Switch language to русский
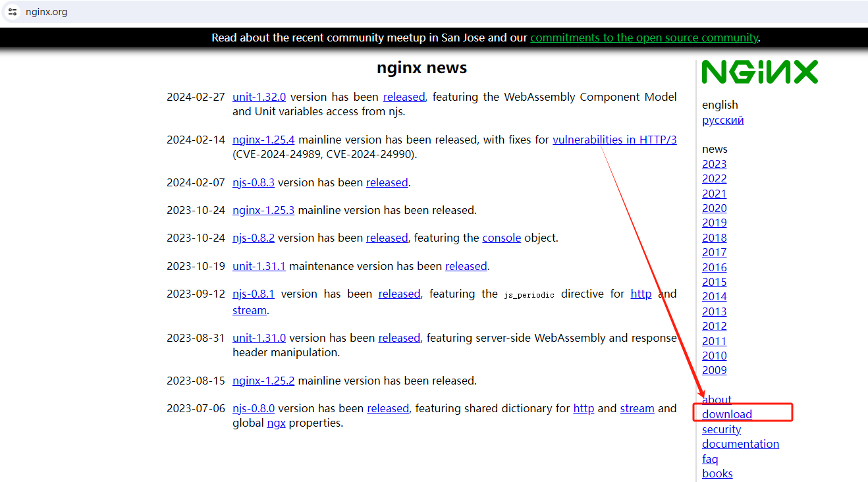The height and width of the screenshot is (482, 868). [722, 120]
